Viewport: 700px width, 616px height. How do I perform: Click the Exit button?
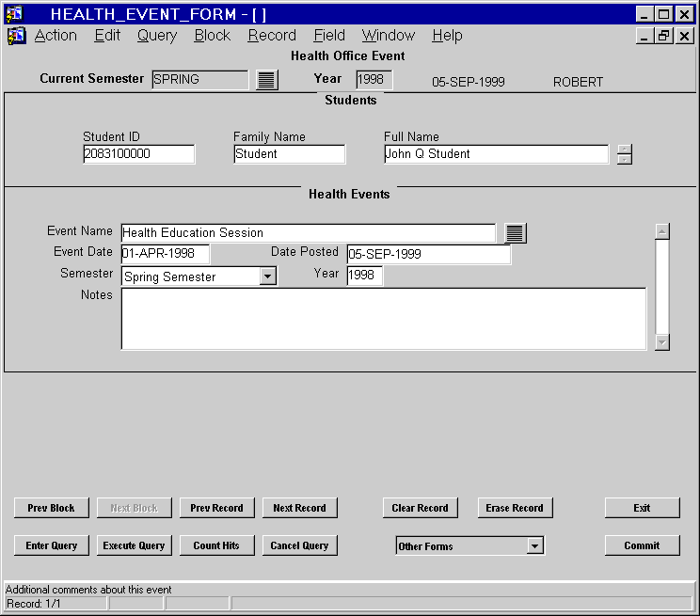point(642,508)
